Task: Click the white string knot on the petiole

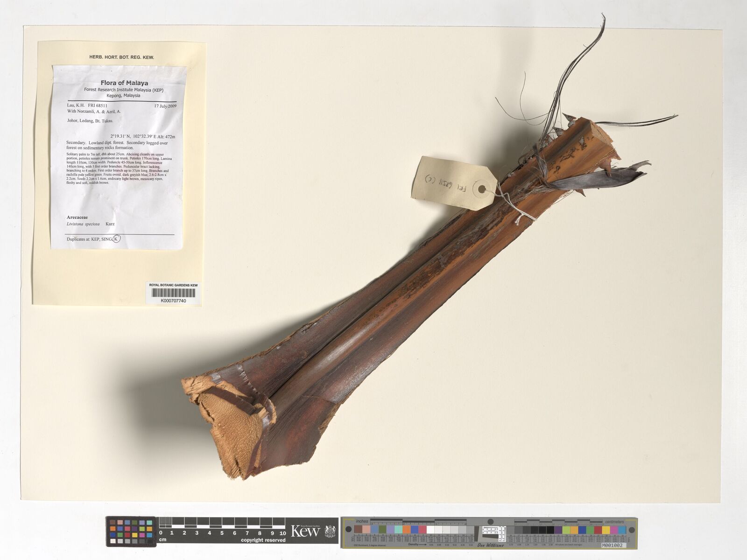Action: pos(519,216)
